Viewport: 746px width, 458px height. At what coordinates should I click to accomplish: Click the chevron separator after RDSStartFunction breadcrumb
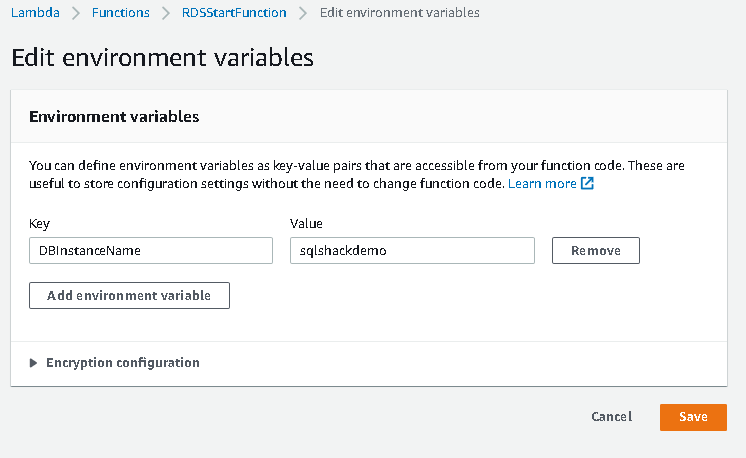(302, 13)
